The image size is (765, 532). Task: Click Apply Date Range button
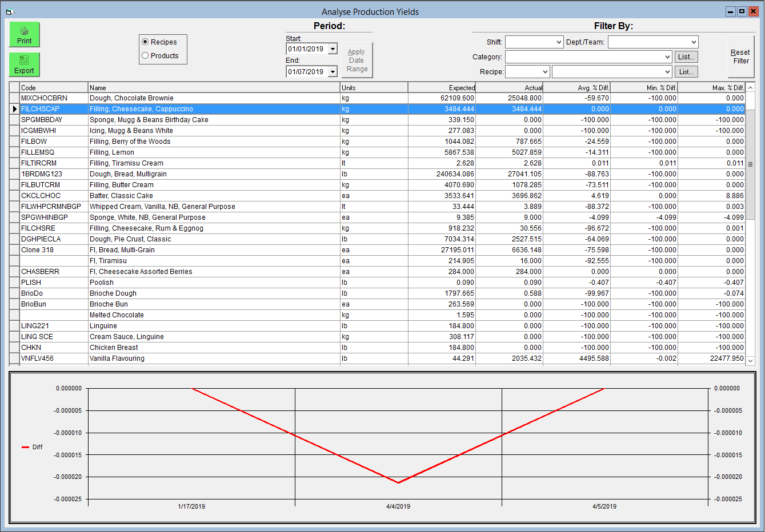pyautogui.click(x=357, y=60)
